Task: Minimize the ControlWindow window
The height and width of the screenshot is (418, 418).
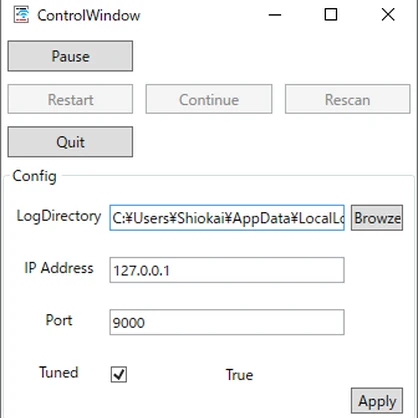Action: (x=275, y=15)
